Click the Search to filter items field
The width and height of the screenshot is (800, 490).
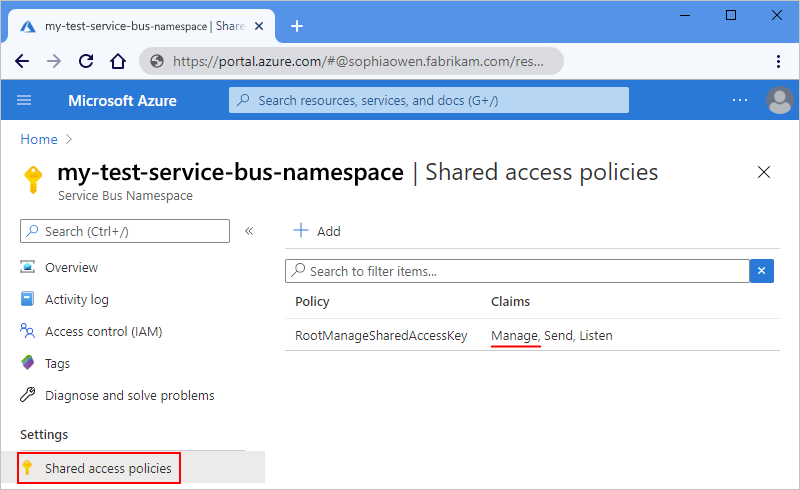click(520, 271)
